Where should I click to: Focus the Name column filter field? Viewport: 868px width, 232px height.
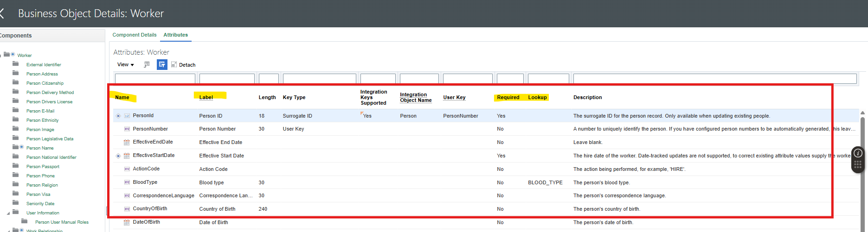[x=155, y=79]
